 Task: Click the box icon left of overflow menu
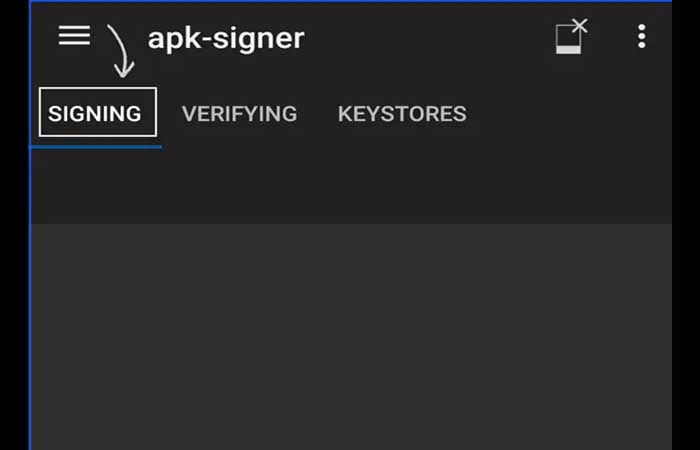(570, 37)
